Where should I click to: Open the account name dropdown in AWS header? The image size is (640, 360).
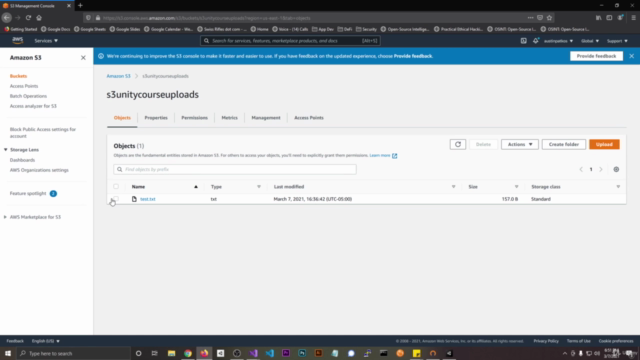[x=558, y=41]
